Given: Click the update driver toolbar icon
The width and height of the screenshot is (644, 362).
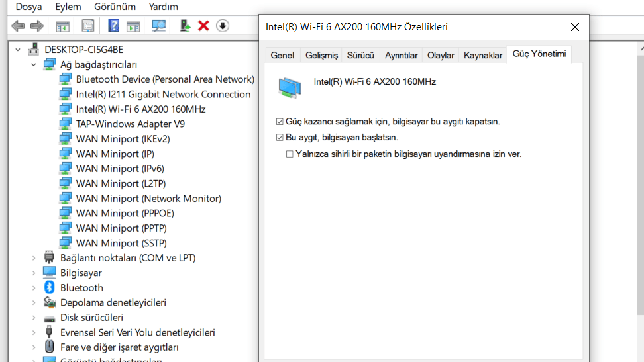Looking at the screenshot, I should (186, 26).
